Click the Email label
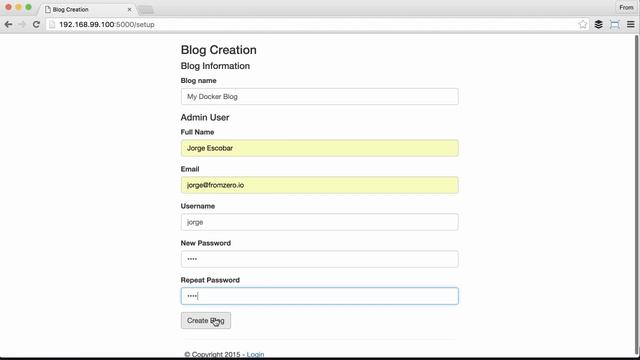640x360 pixels. tap(190, 169)
